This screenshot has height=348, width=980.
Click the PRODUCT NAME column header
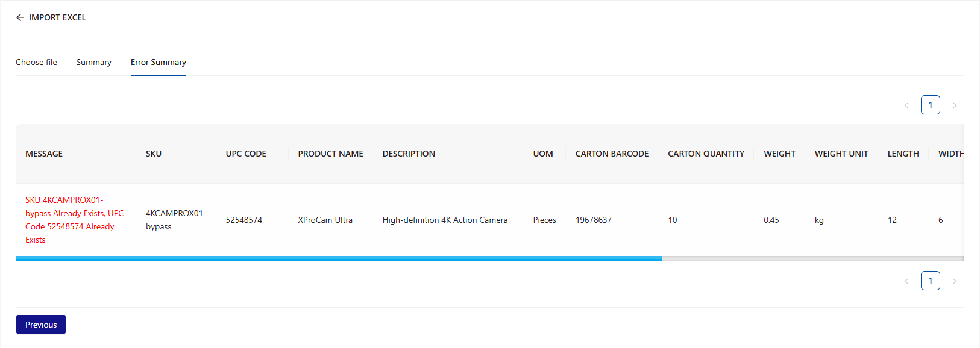click(330, 154)
